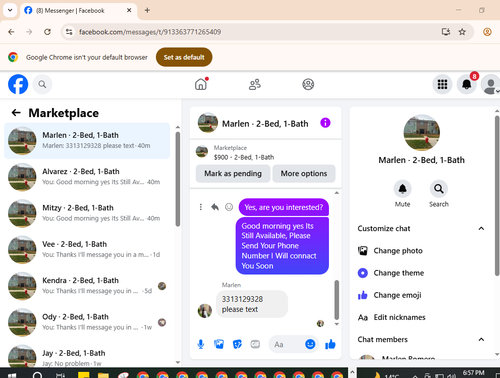Viewport: 500px width, 378px height.
Task: Attach a photo file icon
Action: [219, 344]
